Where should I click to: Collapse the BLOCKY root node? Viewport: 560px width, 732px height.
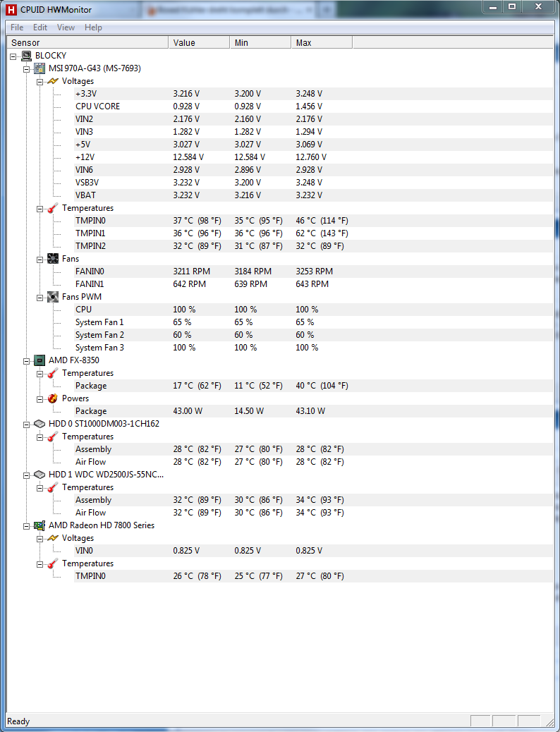tap(13, 56)
